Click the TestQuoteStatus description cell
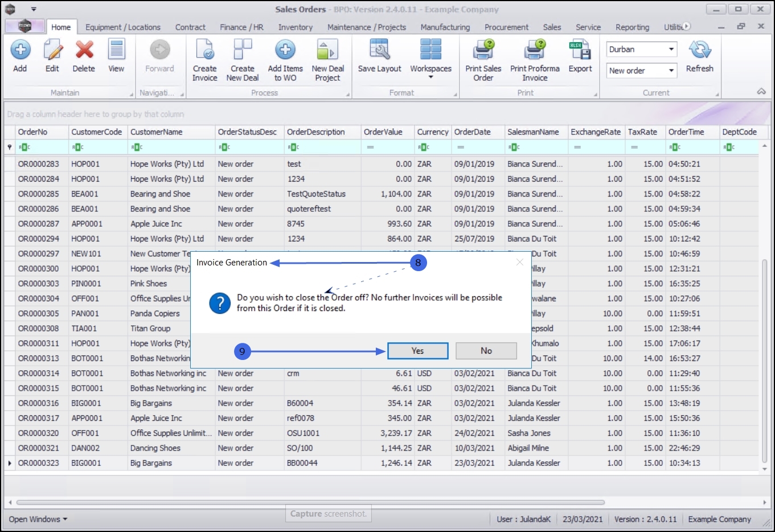This screenshot has height=532, width=775. click(323, 194)
